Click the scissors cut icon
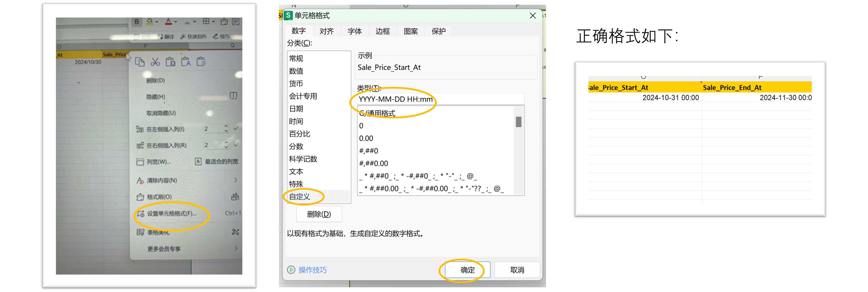Screen dimensions: 868x292 [155, 62]
